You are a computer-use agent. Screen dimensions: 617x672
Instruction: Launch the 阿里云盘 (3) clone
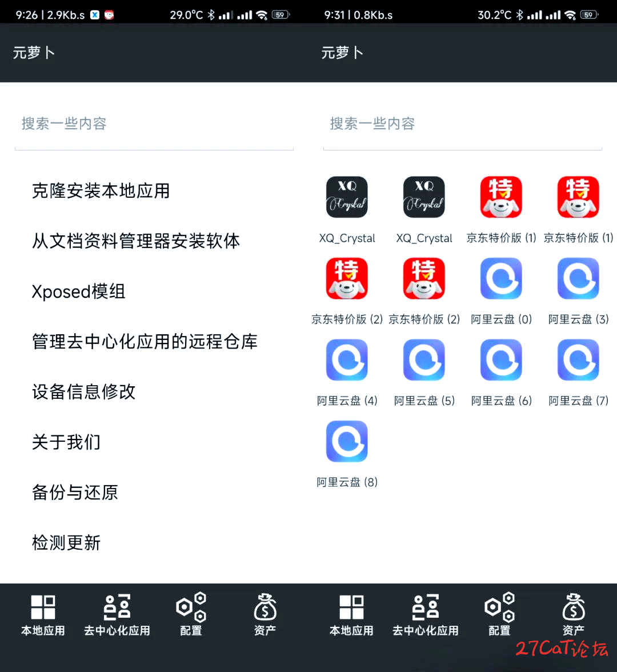coord(578,279)
